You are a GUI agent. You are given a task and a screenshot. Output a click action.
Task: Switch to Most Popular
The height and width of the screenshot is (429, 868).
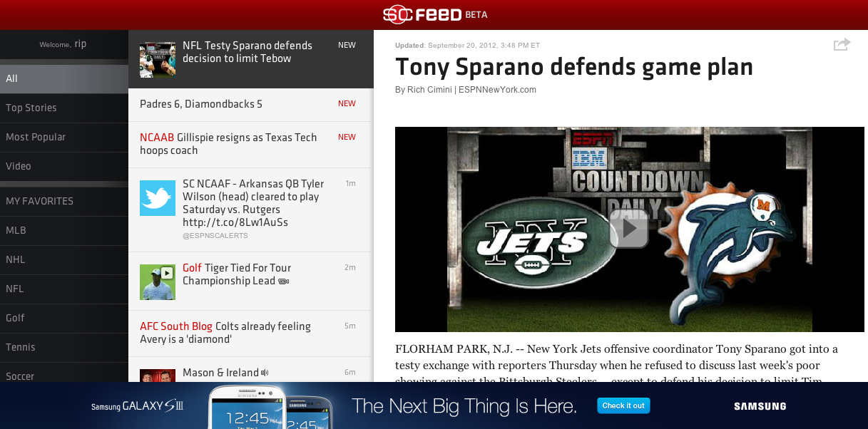click(64, 137)
